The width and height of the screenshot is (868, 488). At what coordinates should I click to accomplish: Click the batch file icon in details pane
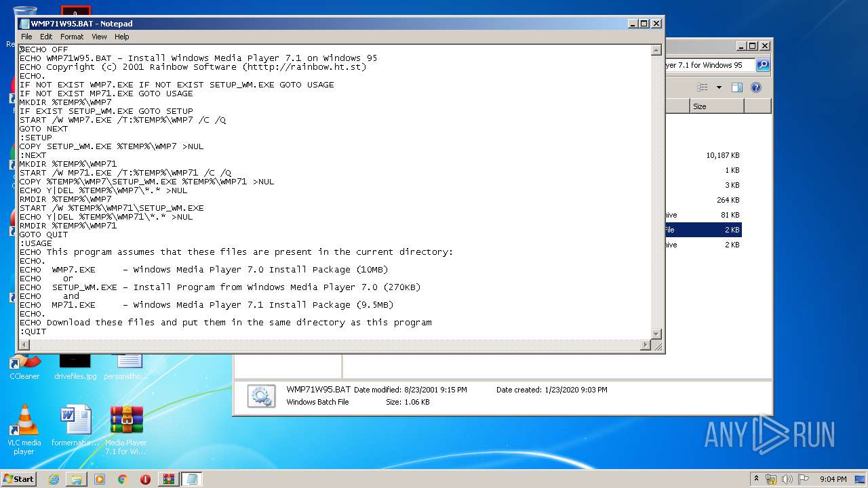tap(261, 396)
